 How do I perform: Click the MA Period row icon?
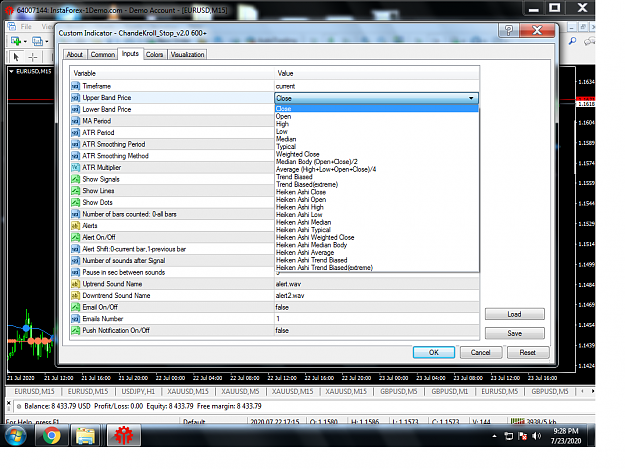[x=76, y=121]
